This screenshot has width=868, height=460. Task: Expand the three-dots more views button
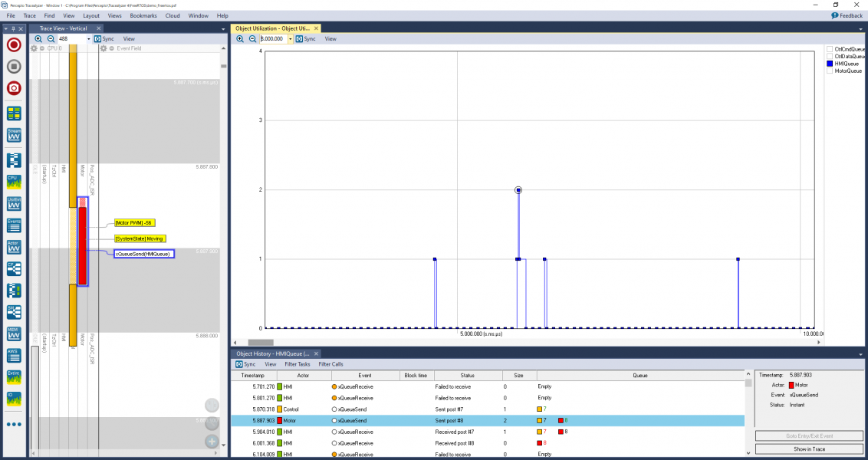click(x=14, y=424)
